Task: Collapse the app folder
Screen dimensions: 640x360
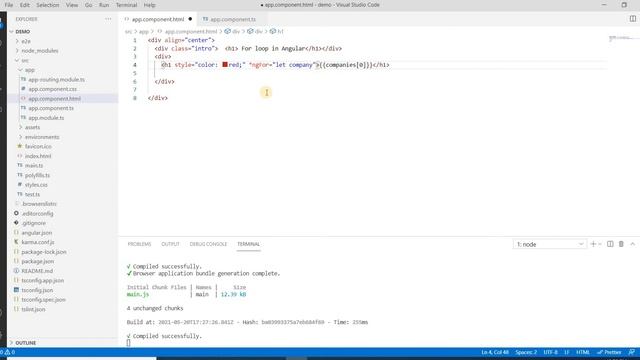Action: [x=30, y=70]
